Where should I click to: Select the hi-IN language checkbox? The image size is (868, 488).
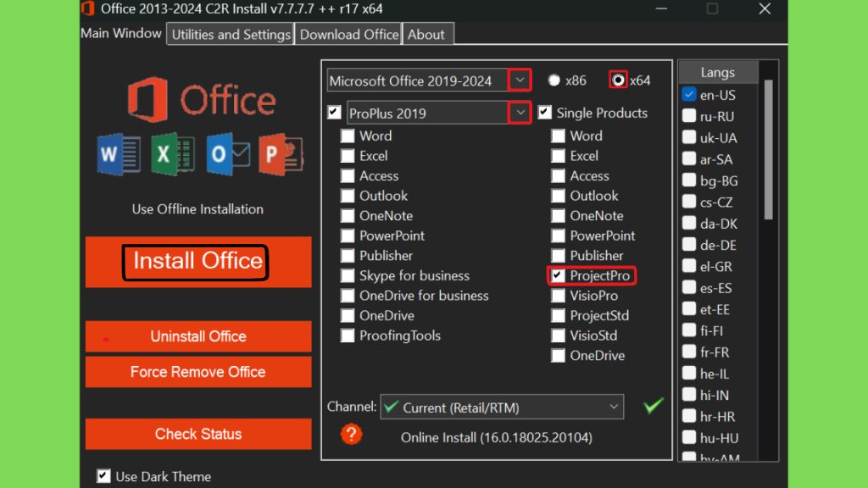click(689, 395)
